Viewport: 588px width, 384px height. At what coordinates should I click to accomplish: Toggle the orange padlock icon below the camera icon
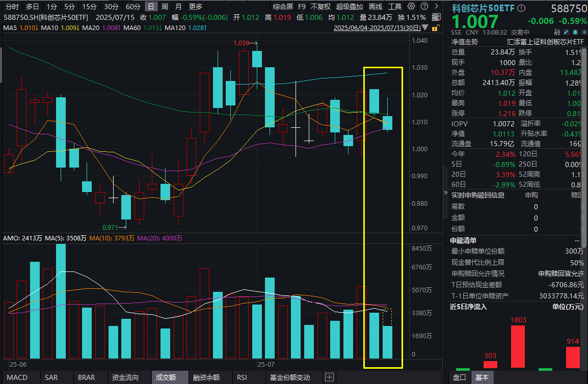click(x=435, y=28)
